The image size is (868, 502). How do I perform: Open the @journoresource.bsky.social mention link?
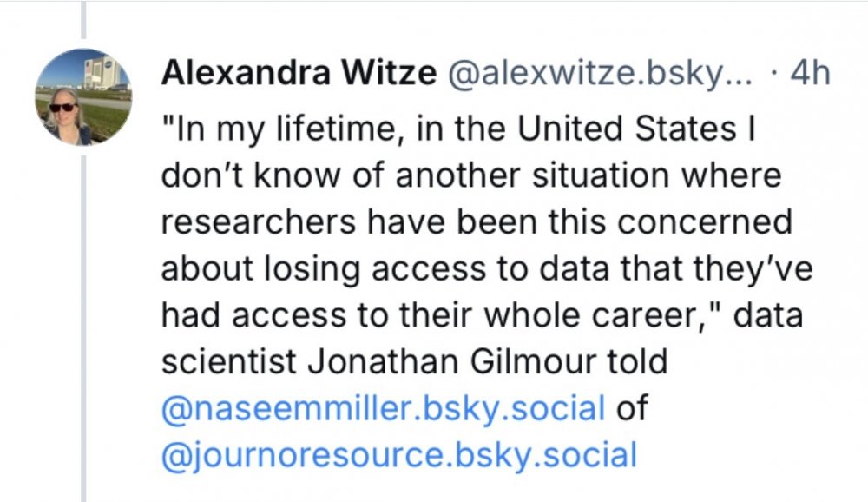(x=399, y=453)
